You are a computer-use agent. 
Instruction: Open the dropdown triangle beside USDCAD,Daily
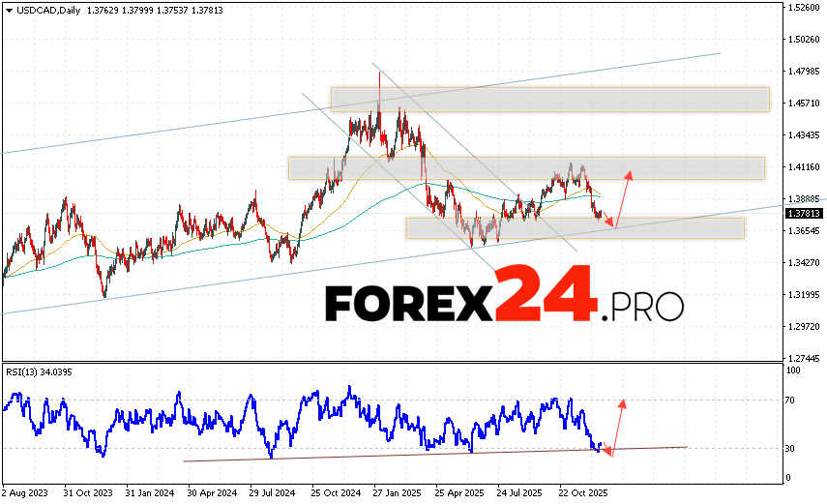coord(7,9)
